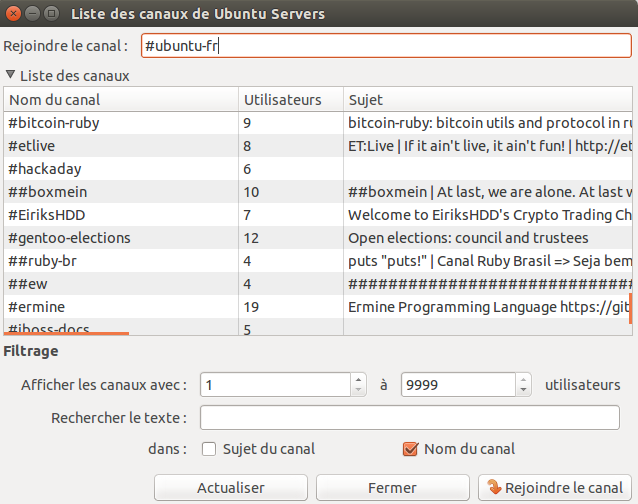Sort by Sujet column header
This screenshot has height=504, width=638.
[x=488, y=100]
